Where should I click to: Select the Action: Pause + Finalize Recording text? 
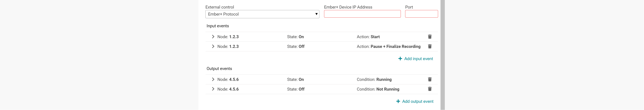[389, 46]
